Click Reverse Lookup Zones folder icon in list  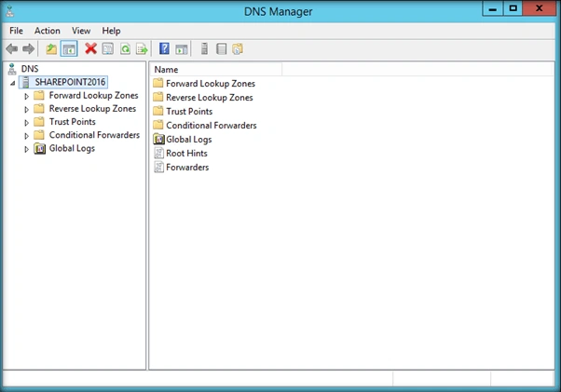coord(158,97)
